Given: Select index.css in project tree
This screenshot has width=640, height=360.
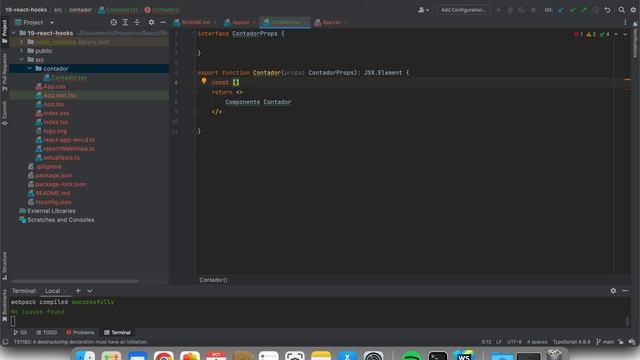Looking at the screenshot, I should 56,113.
